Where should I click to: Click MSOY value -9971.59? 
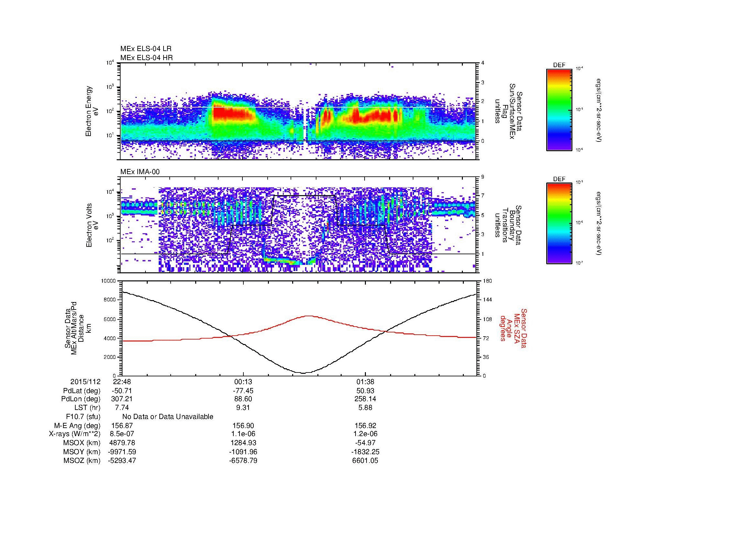pyautogui.click(x=122, y=452)
